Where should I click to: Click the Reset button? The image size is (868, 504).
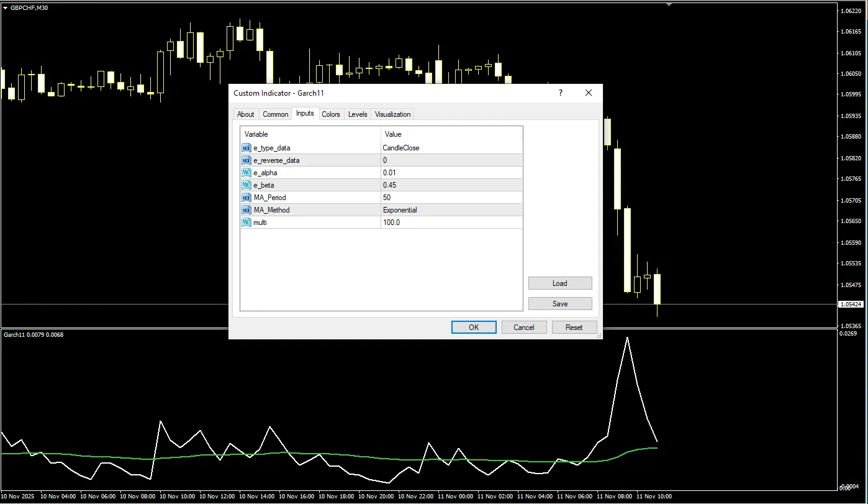[574, 328]
